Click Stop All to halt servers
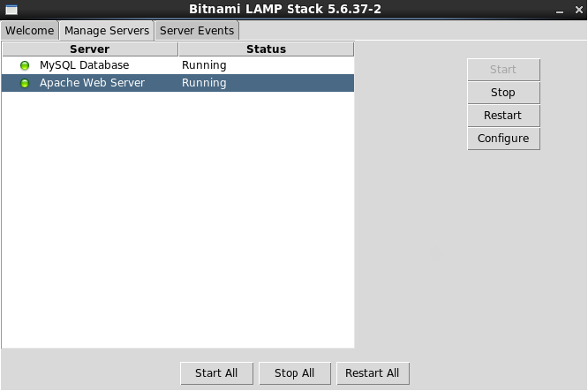 295,373
